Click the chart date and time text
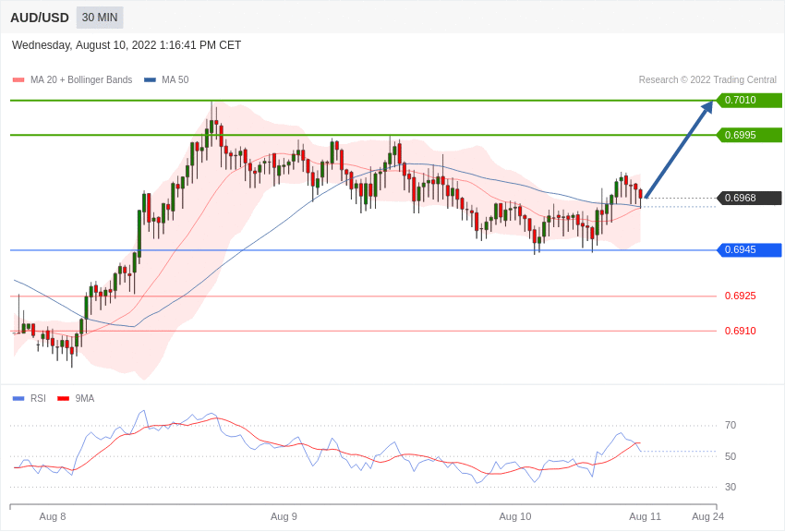Viewport: 785px width, 532px height. tap(127, 45)
